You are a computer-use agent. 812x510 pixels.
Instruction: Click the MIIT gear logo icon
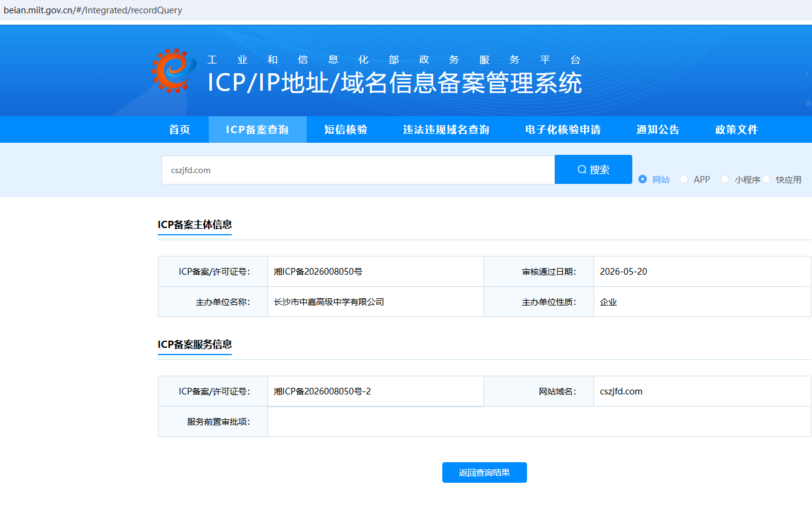174,70
